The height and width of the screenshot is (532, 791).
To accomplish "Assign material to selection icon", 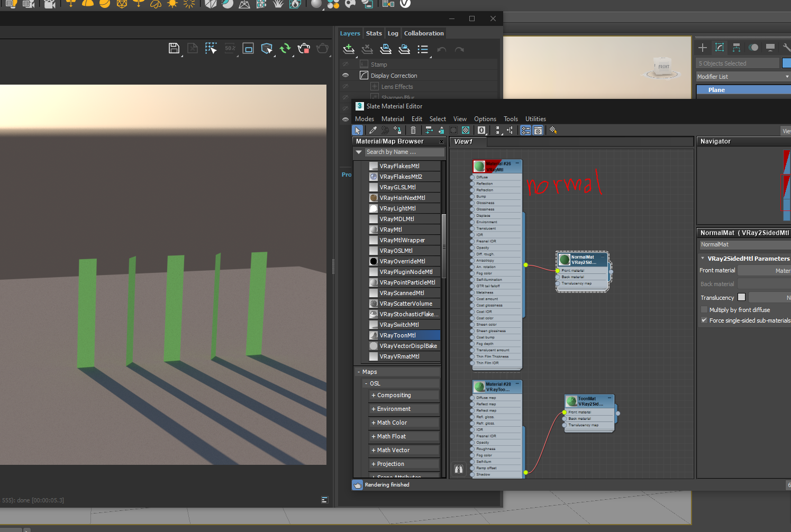I will [397, 130].
